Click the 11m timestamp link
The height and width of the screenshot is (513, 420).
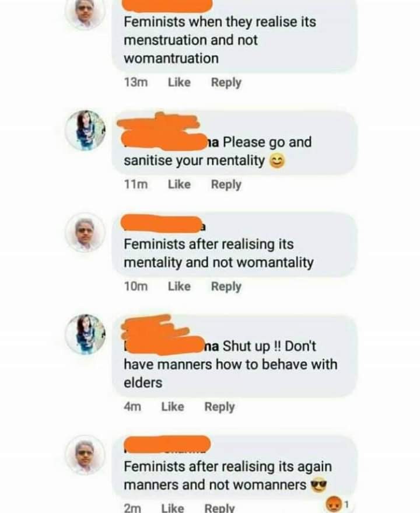tap(136, 184)
